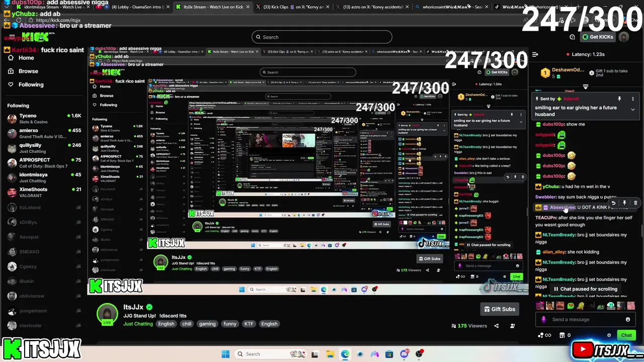This screenshot has height=362, width=644.
Task: Open XimeShoots channel in Following list
Action: point(44,193)
